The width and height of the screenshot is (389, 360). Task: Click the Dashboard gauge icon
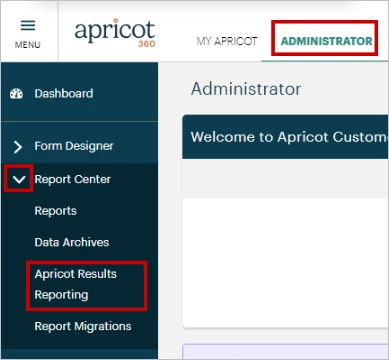16,94
